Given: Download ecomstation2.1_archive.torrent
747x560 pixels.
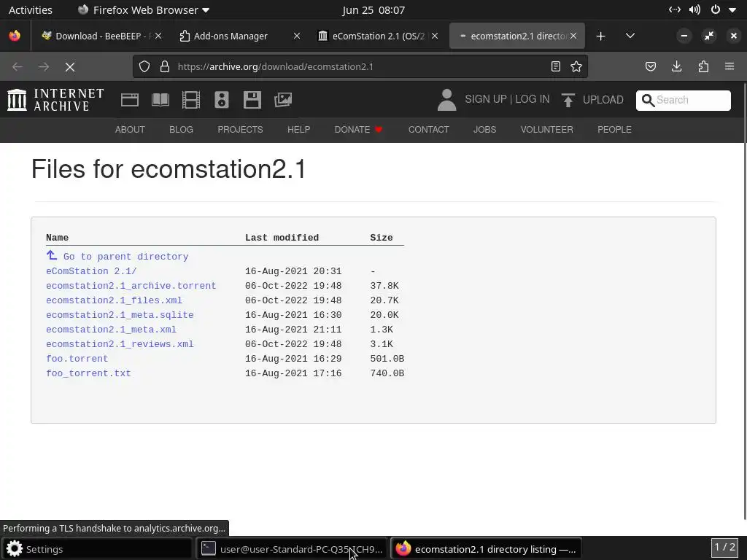Looking at the screenshot, I should (131, 286).
